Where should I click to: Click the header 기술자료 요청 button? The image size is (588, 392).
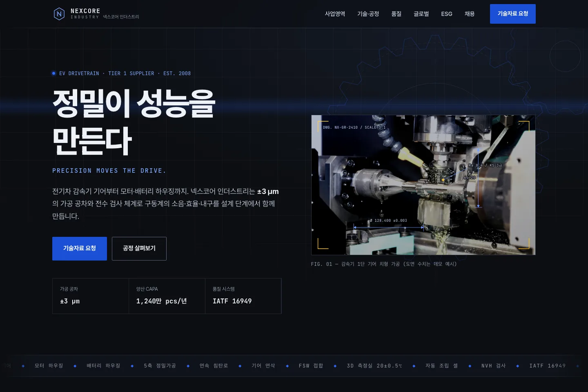click(513, 14)
